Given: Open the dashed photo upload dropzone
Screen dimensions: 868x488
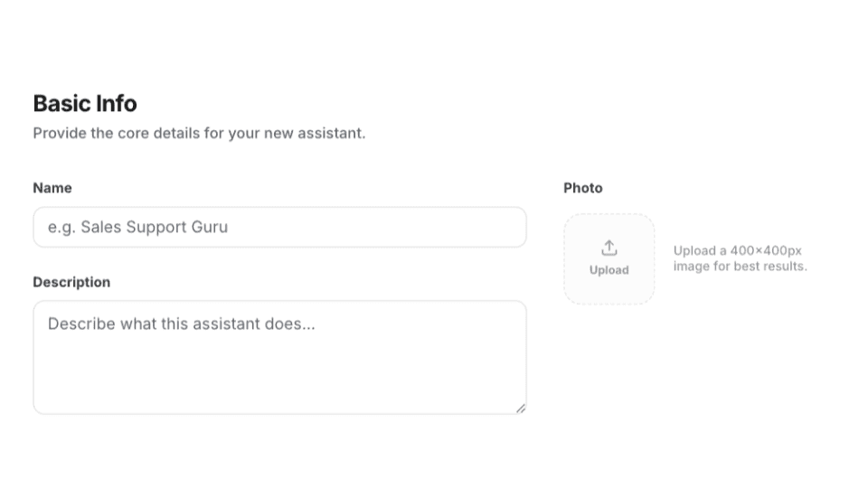Looking at the screenshot, I should [x=609, y=259].
